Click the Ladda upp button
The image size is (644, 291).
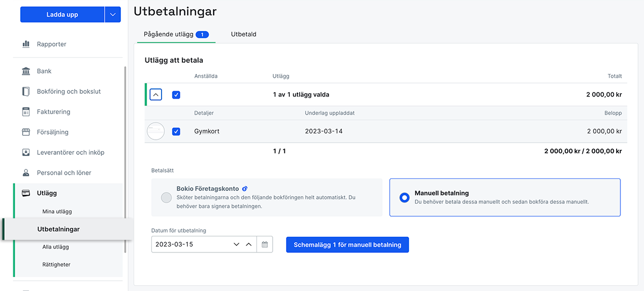(62, 14)
